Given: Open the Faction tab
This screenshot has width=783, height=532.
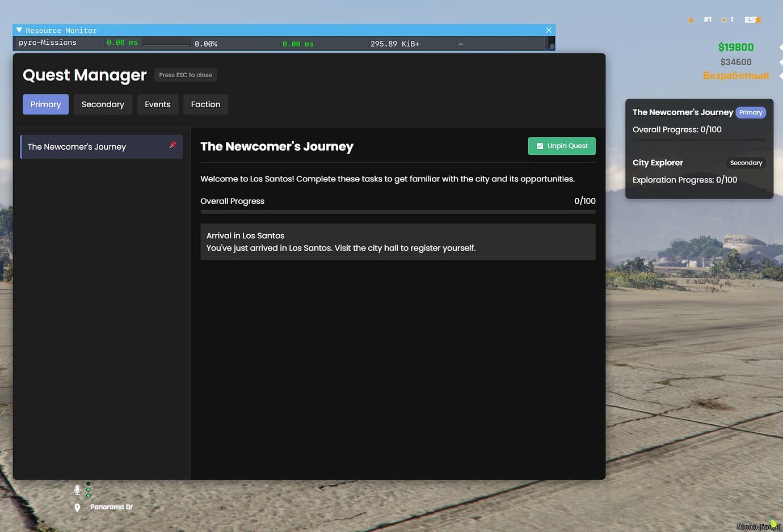Looking at the screenshot, I should point(205,104).
